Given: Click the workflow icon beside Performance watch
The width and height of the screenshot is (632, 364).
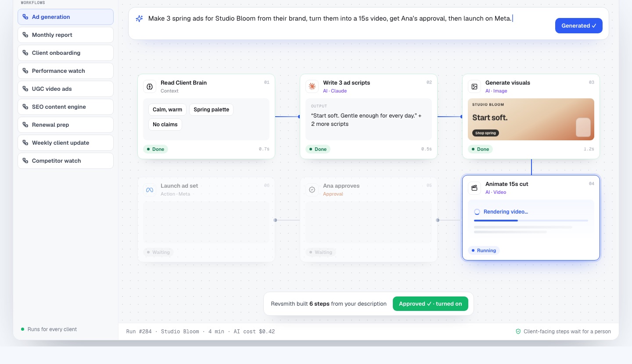Looking at the screenshot, I should [25, 71].
